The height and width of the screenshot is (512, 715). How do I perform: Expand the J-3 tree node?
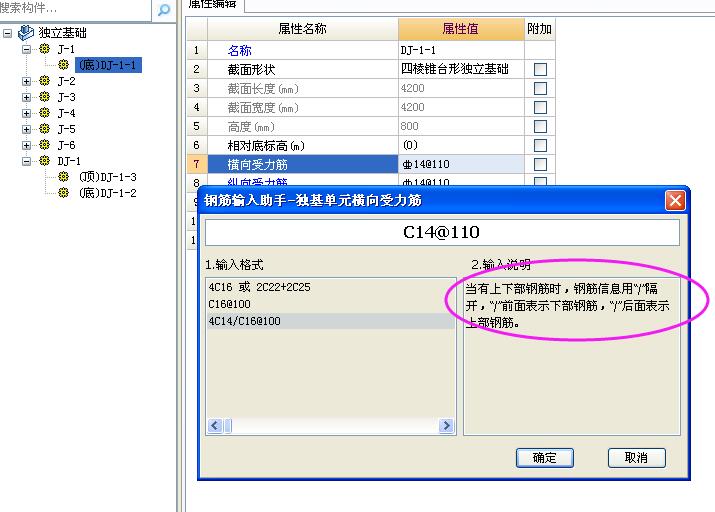(x=26, y=98)
